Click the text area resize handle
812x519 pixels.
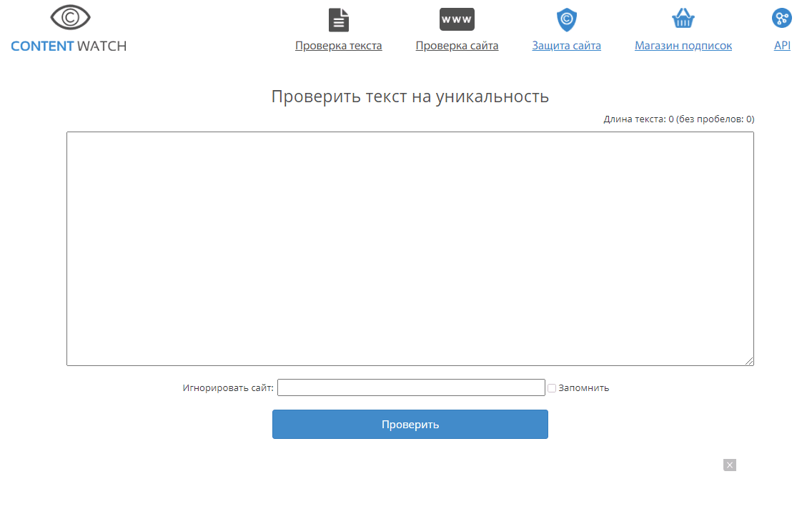click(x=749, y=362)
